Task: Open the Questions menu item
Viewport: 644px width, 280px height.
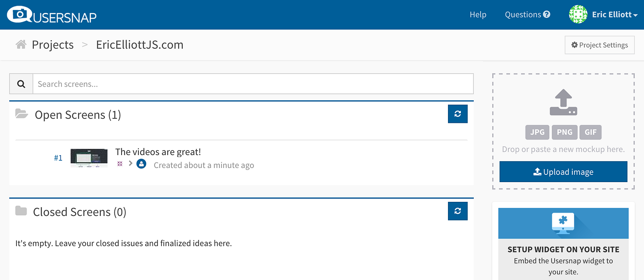Action: 527,15
